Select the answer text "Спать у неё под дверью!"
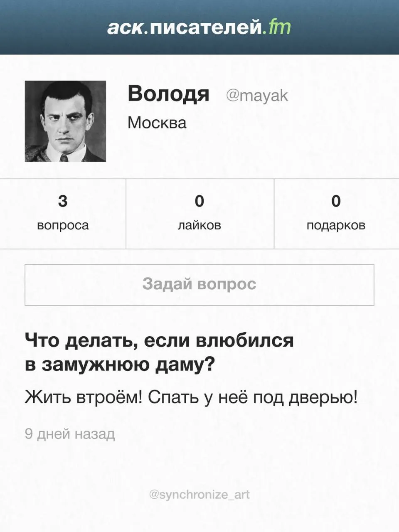The width and height of the screenshot is (399, 532). tap(253, 397)
